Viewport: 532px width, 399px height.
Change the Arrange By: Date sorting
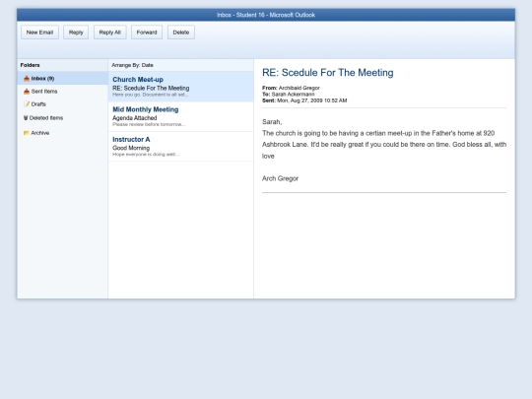(x=132, y=65)
